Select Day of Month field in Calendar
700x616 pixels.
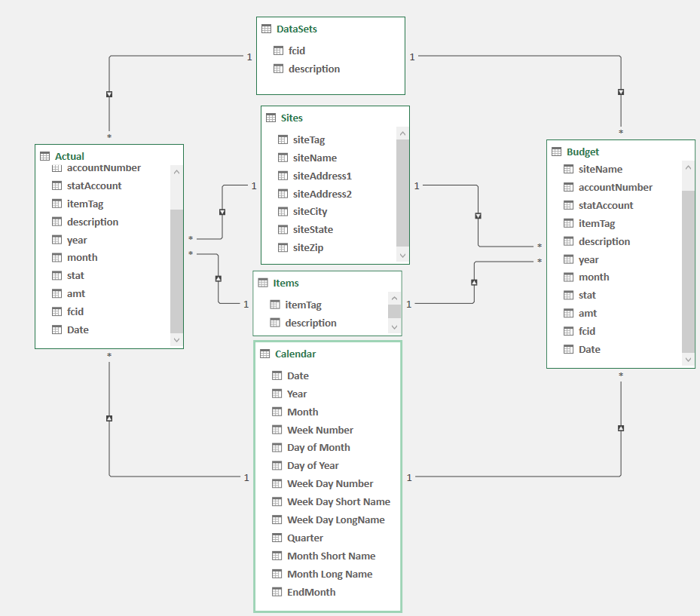click(x=319, y=448)
